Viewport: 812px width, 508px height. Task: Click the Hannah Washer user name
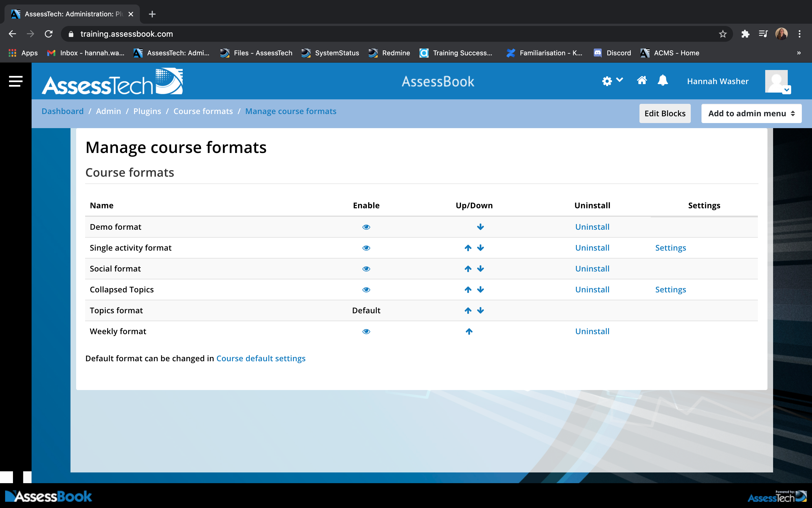718,81
